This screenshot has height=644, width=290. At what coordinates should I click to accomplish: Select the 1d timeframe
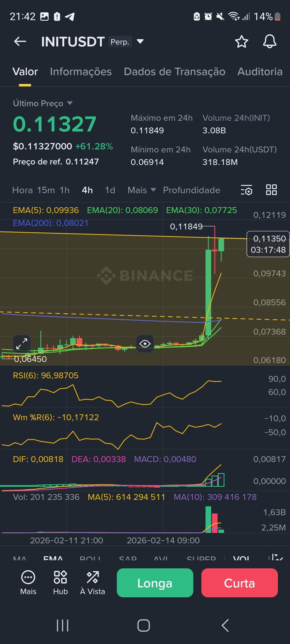[110, 190]
